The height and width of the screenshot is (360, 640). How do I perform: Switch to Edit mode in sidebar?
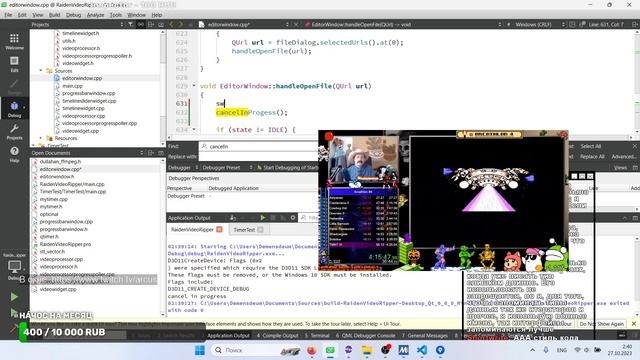14,64
